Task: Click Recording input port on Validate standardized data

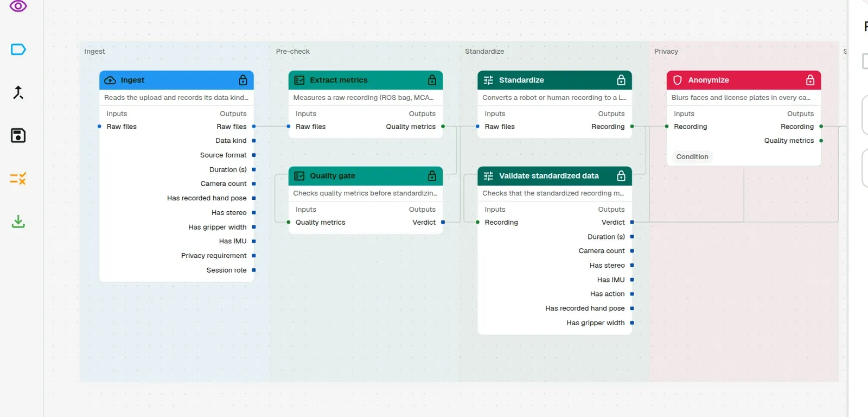Action: (x=478, y=222)
